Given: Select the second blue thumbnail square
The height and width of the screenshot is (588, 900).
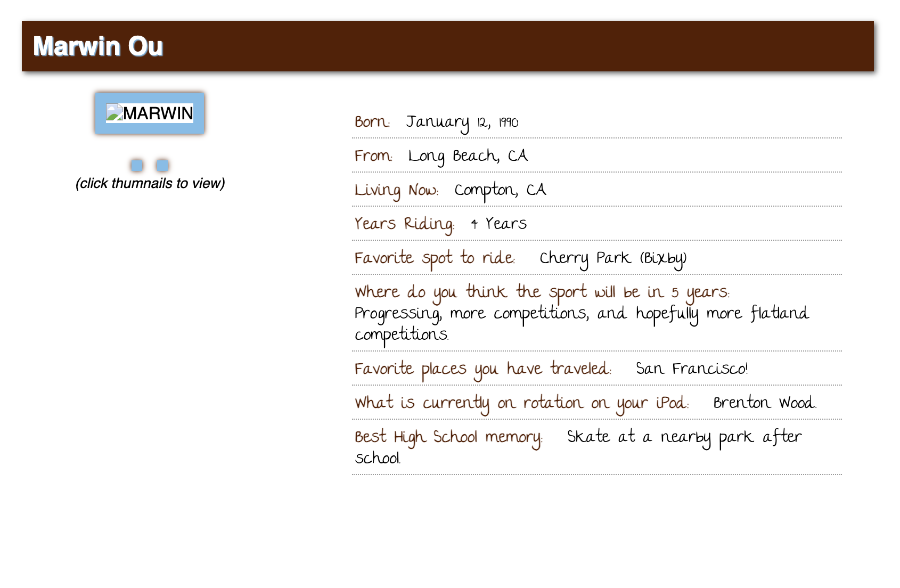Looking at the screenshot, I should click(162, 166).
